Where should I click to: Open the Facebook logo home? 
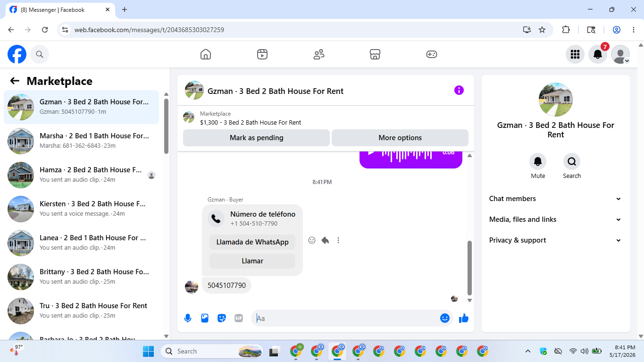click(x=17, y=54)
